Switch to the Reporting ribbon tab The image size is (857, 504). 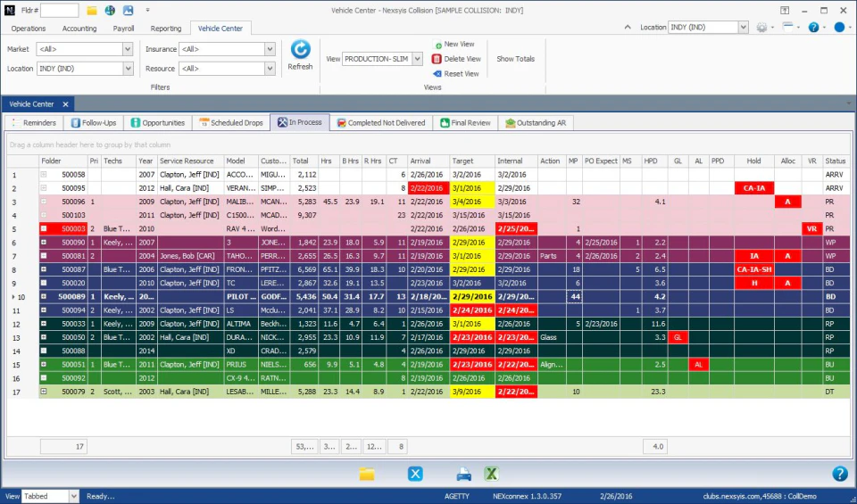(x=165, y=29)
